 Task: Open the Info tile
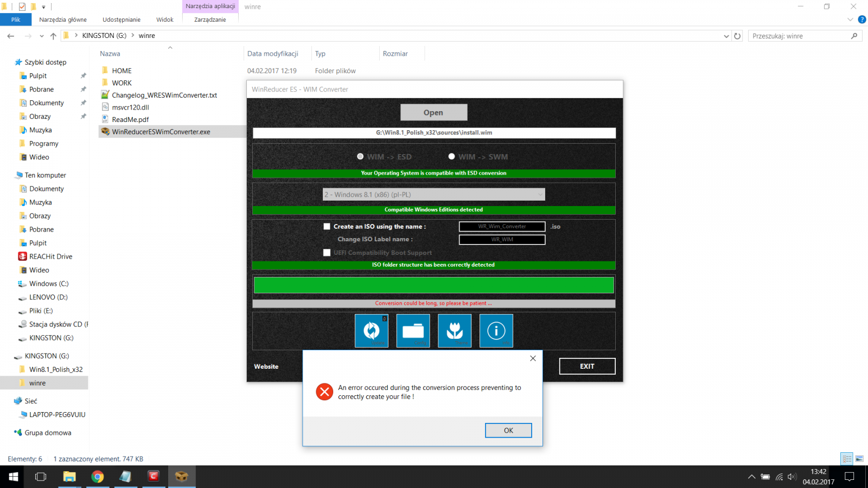pyautogui.click(x=496, y=331)
